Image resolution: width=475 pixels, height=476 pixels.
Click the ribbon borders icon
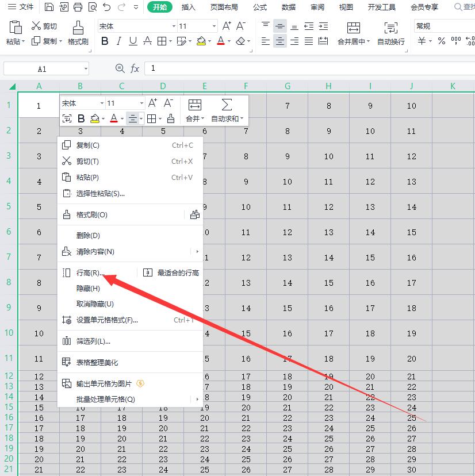[162, 41]
